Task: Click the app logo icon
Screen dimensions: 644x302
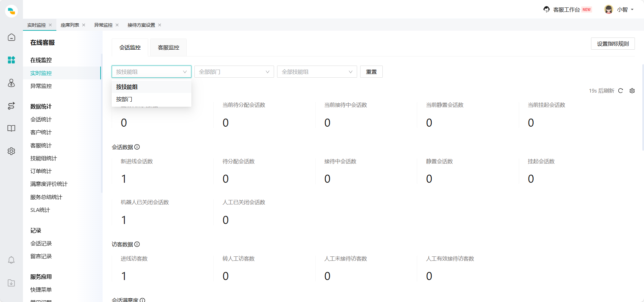Action: 11,11
